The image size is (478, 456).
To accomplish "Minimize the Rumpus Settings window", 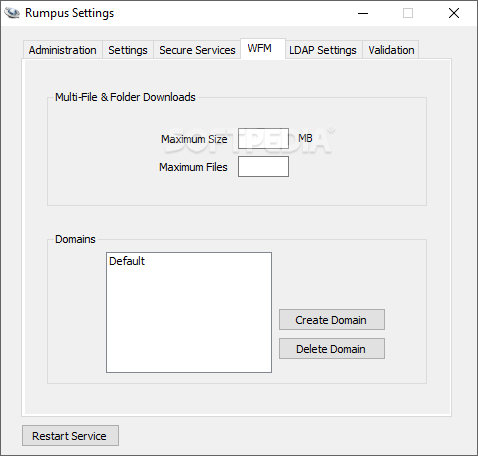I will pos(363,13).
